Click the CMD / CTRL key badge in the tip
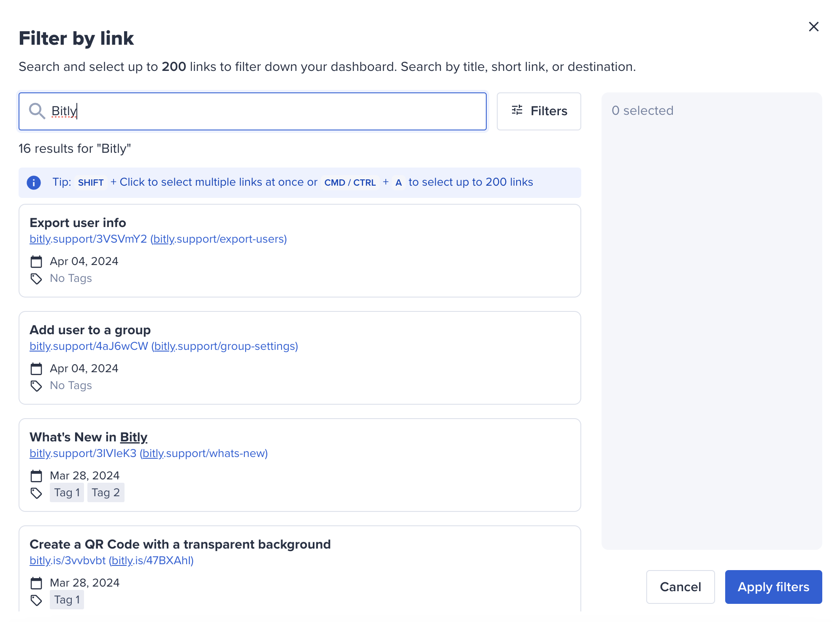This screenshot has height=622, width=840. pyautogui.click(x=350, y=183)
